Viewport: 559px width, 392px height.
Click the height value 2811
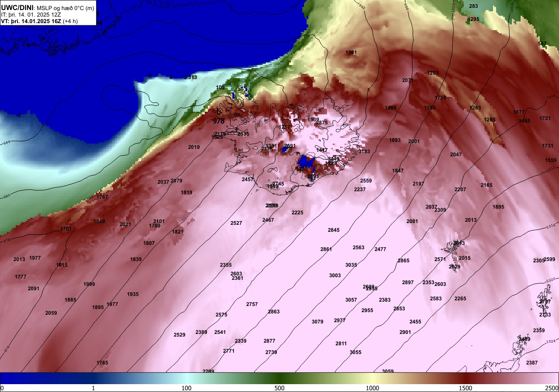coord(341,344)
